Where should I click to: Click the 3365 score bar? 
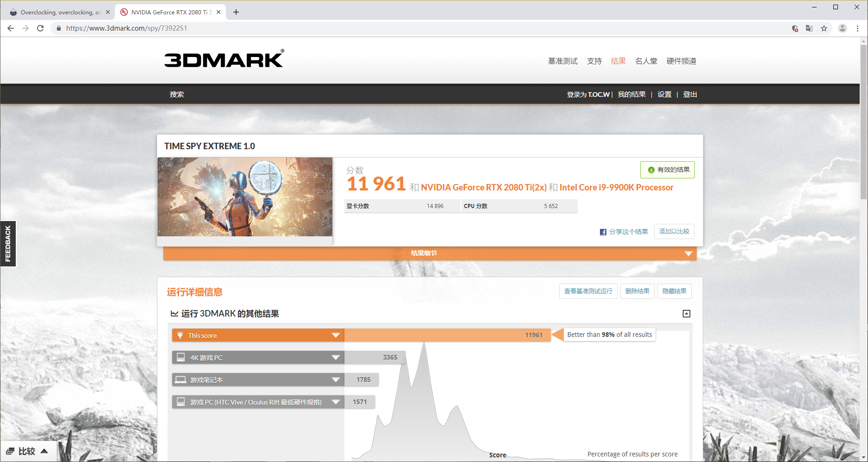(x=375, y=357)
